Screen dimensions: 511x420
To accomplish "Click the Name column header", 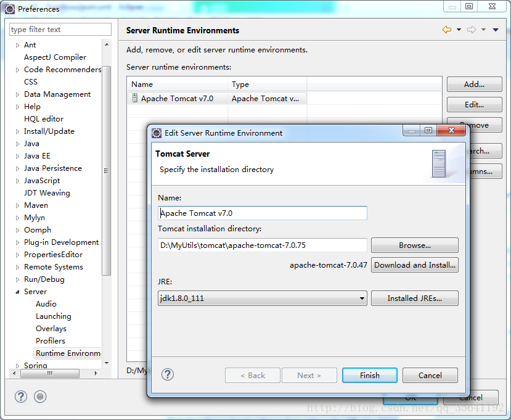I will [x=178, y=84].
